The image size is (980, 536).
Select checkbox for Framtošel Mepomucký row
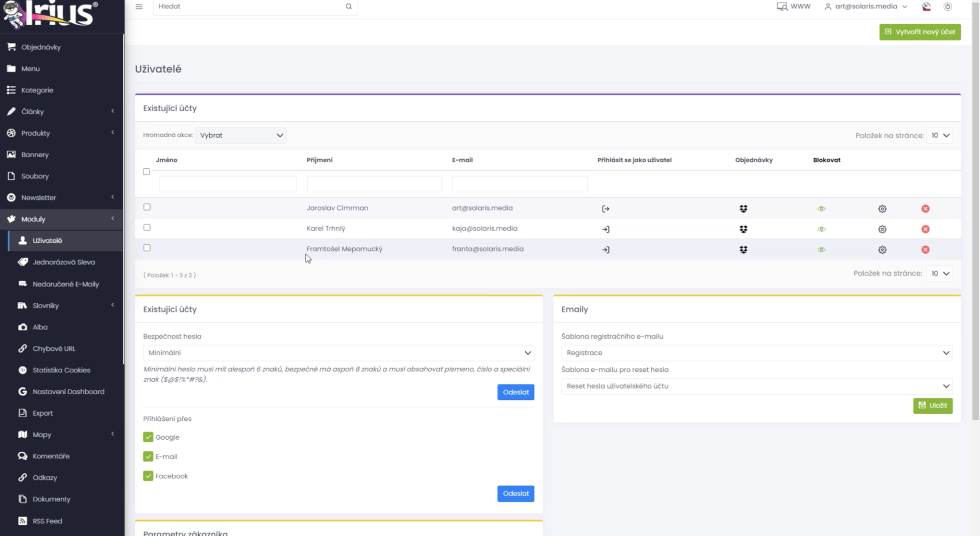click(147, 248)
